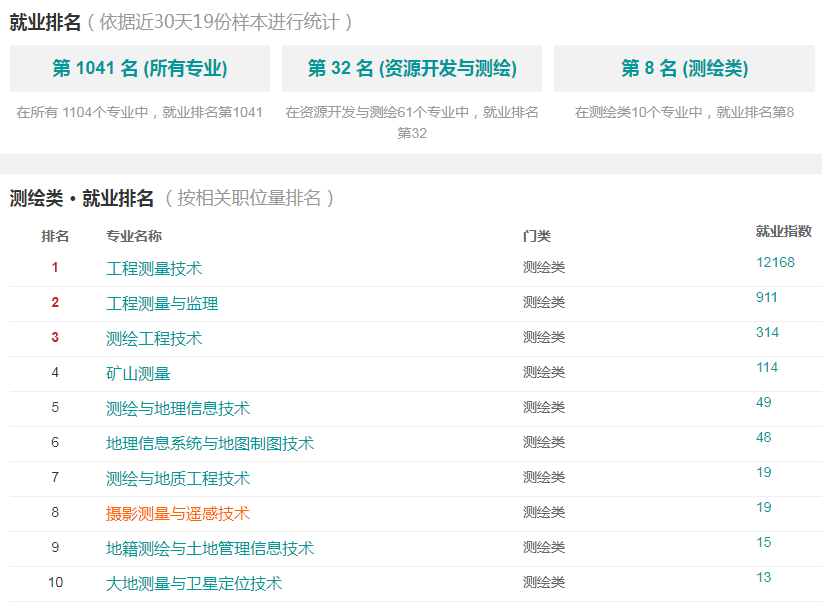Click the 就业指数 value 911
Viewport: 822px width, 604px height.
(x=766, y=297)
